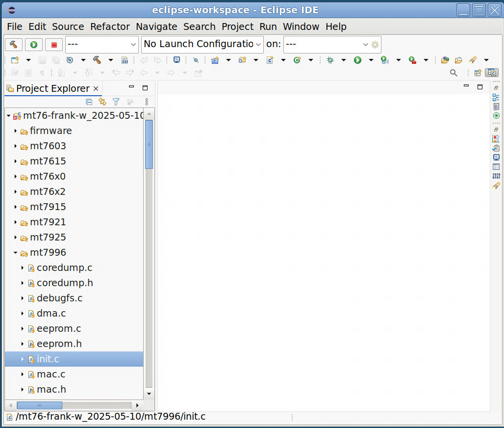
Task: Click the green Launch run button
Action: coord(34,44)
